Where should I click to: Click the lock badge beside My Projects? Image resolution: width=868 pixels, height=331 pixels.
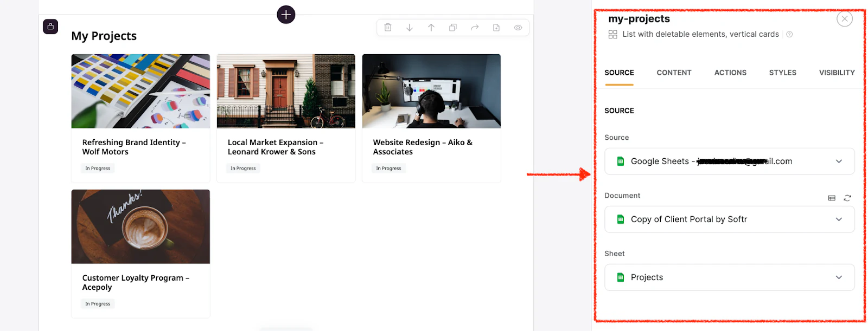[50, 27]
